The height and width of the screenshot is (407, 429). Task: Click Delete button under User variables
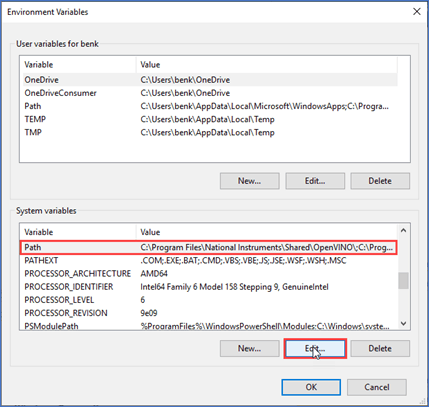[x=380, y=181]
